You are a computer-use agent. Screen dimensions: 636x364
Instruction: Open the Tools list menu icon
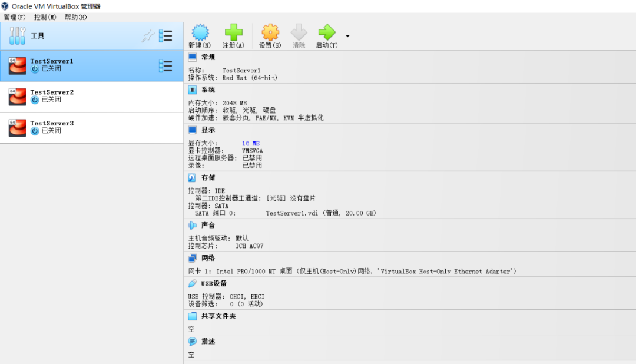coord(165,36)
